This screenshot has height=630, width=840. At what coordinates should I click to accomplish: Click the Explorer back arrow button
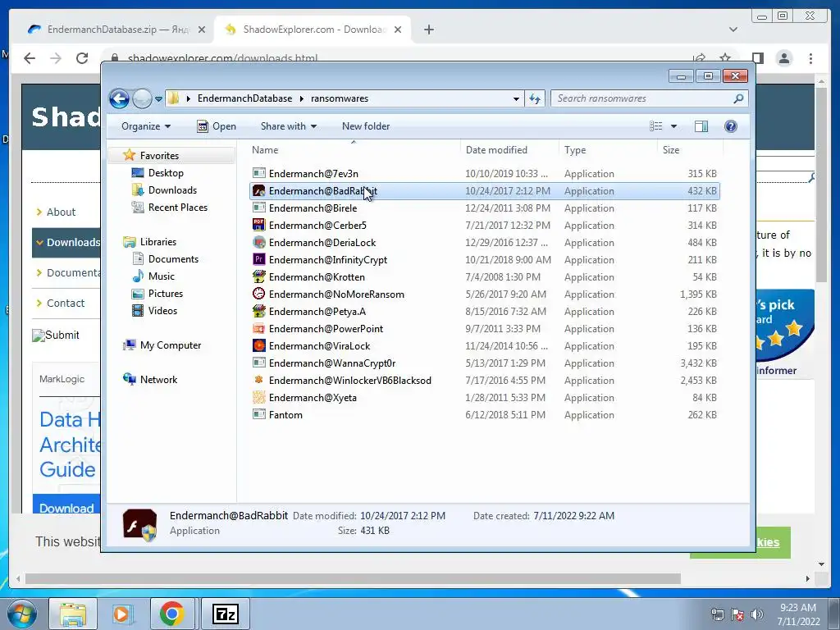point(119,98)
